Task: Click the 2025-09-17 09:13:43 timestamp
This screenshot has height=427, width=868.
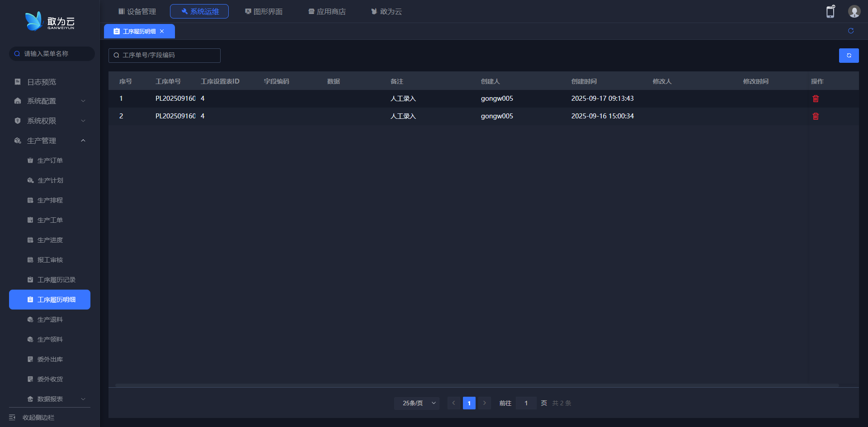Action: 603,99
